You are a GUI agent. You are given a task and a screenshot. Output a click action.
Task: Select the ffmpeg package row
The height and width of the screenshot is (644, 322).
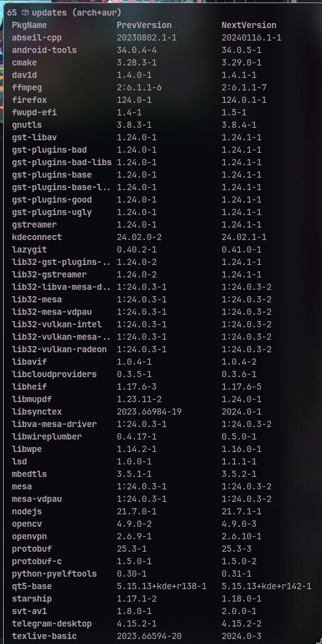pyautogui.click(x=161, y=87)
